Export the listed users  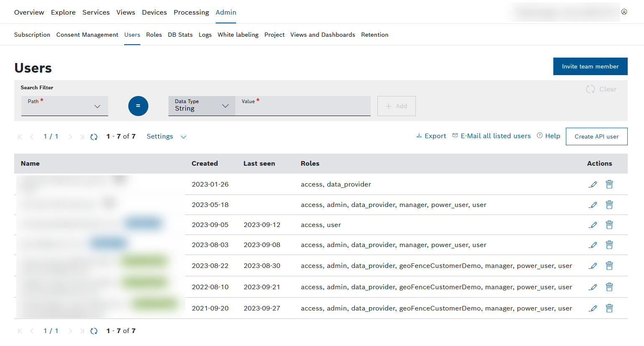click(x=431, y=136)
